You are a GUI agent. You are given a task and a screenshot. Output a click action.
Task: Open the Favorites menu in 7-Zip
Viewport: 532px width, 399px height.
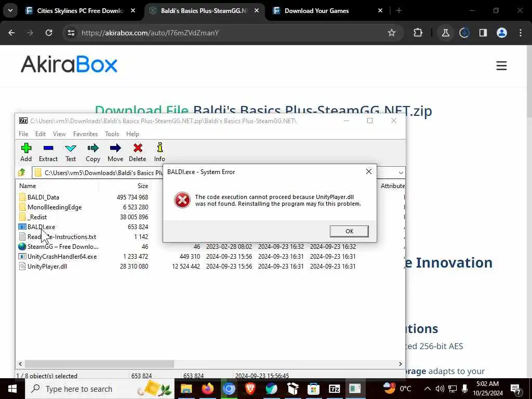coord(85,134)
